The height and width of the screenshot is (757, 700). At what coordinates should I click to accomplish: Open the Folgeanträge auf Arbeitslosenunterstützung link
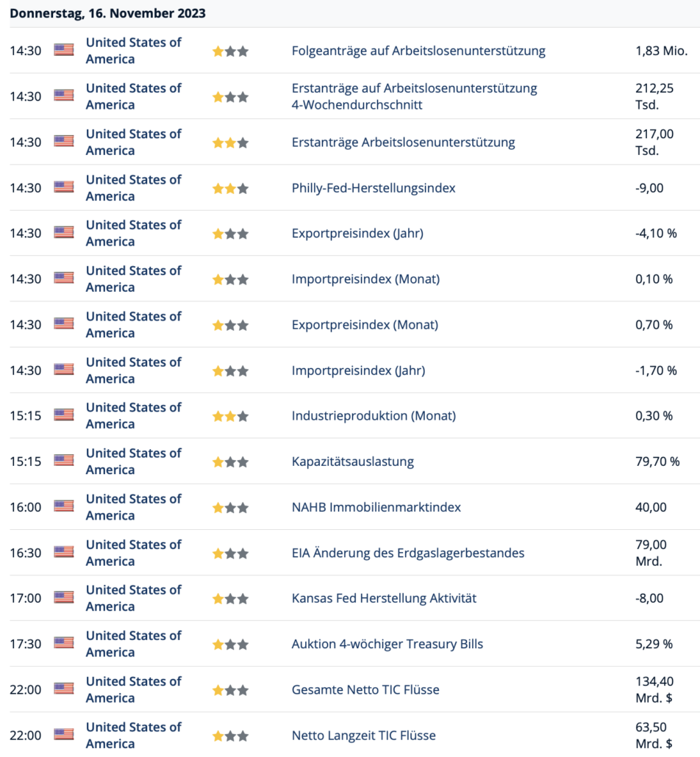click(418, 51)
